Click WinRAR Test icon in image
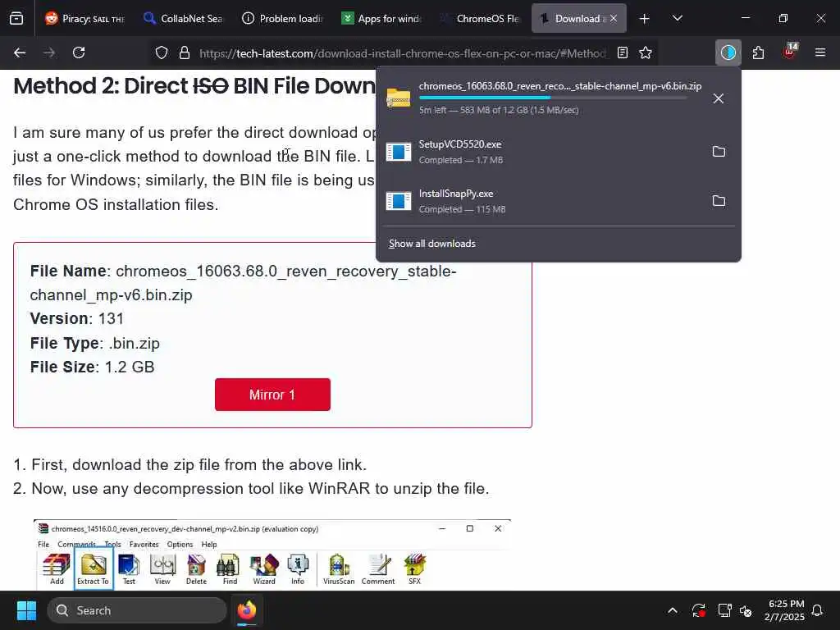Screen dimensions: 840x630 click(129, 569)
